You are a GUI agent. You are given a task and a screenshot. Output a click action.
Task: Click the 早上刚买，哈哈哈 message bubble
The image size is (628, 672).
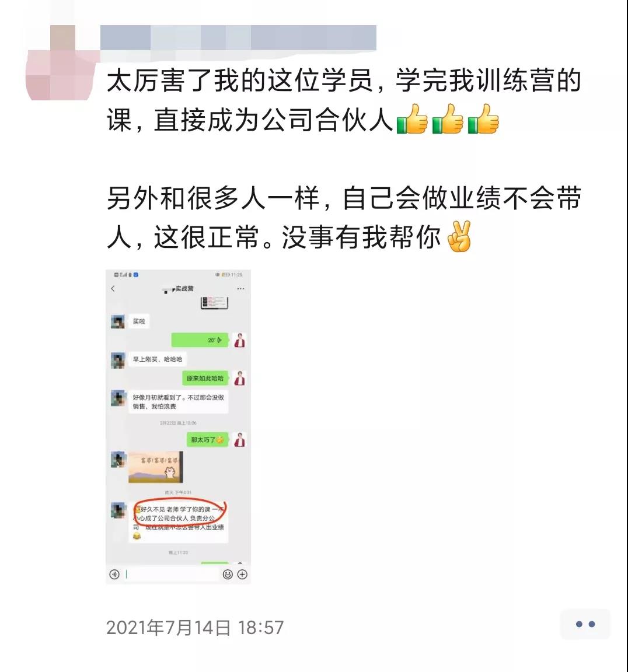[158, 359]
